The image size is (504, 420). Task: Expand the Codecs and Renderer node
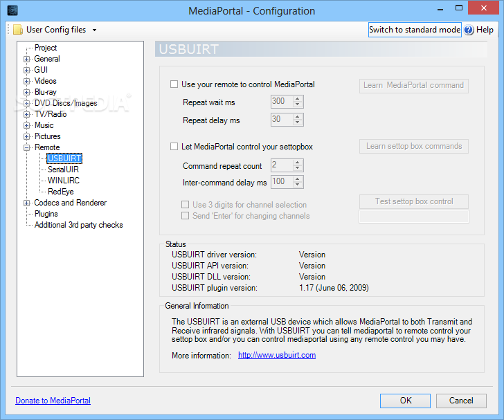[27, 203]
